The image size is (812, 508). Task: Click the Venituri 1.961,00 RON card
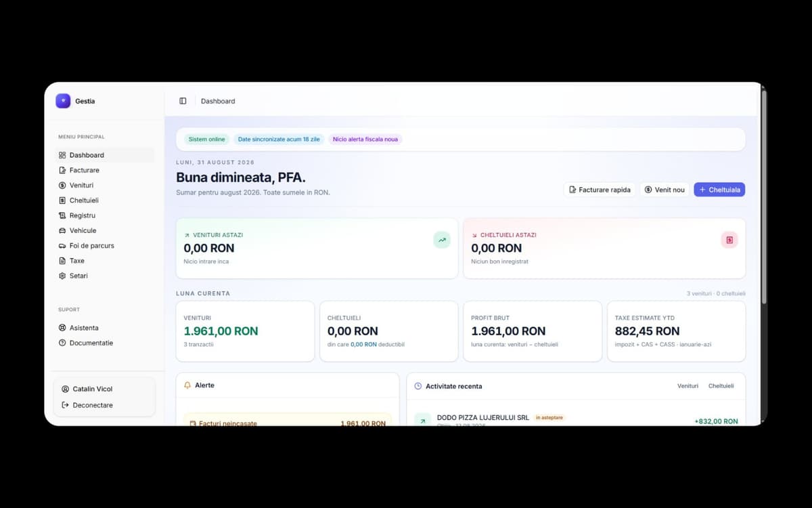(245, 331)
